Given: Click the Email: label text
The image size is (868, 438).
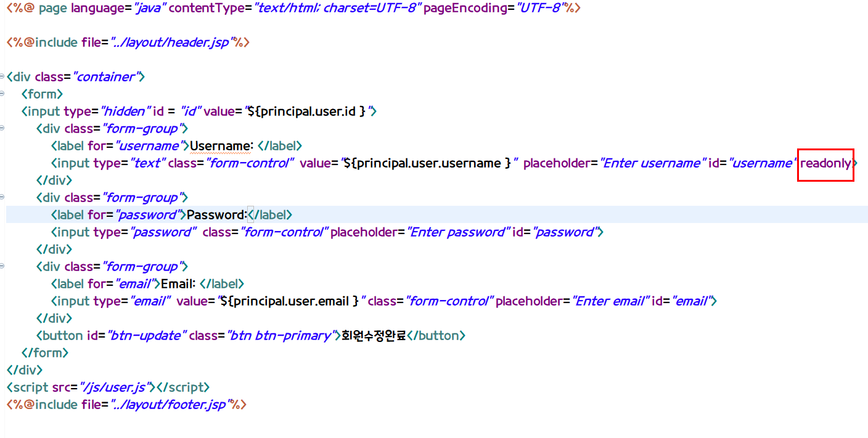Looking at the screenshot, I should [x=179, y=284].
